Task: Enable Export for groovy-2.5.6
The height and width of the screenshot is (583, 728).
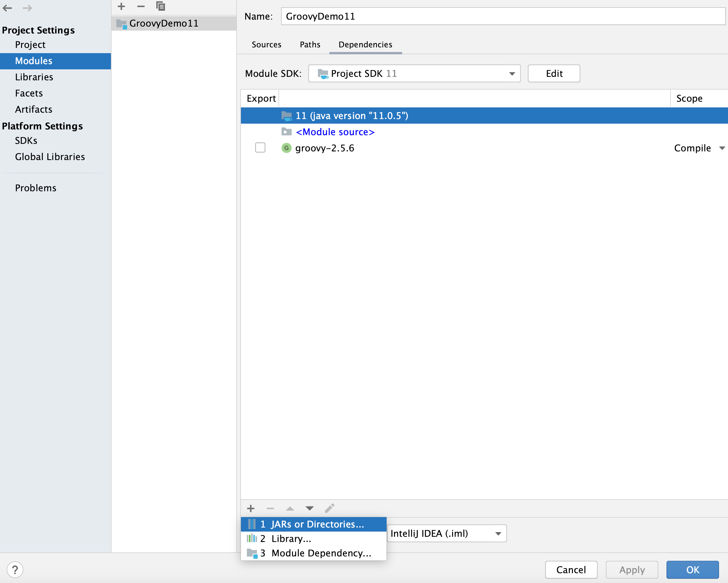Action: coord(260,148)
